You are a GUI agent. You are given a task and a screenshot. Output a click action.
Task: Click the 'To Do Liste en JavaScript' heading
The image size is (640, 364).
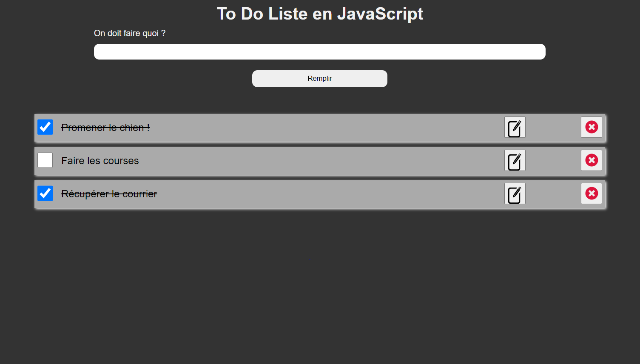click(x=320, y=14)
